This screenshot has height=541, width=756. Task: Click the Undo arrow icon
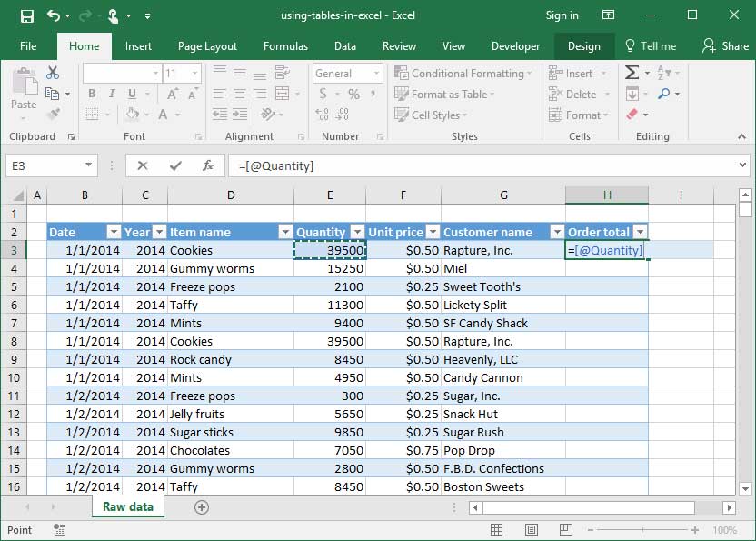click(53, 16)
